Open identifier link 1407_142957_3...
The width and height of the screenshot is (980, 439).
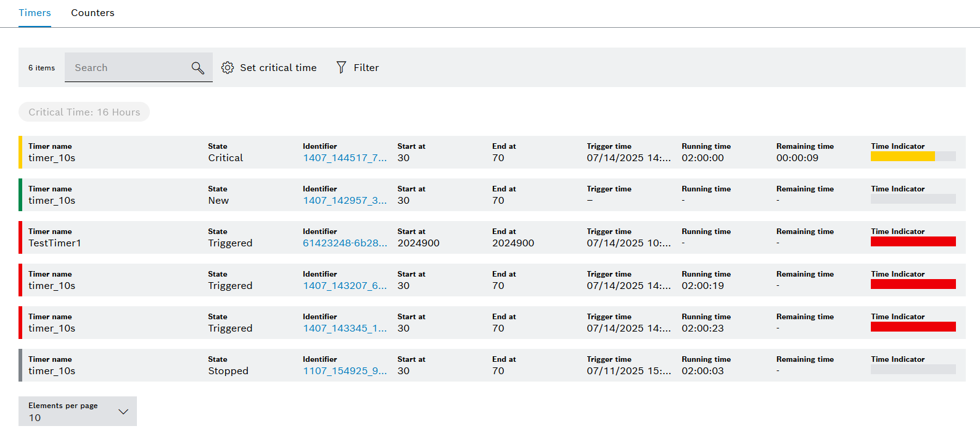coord(344,201)
